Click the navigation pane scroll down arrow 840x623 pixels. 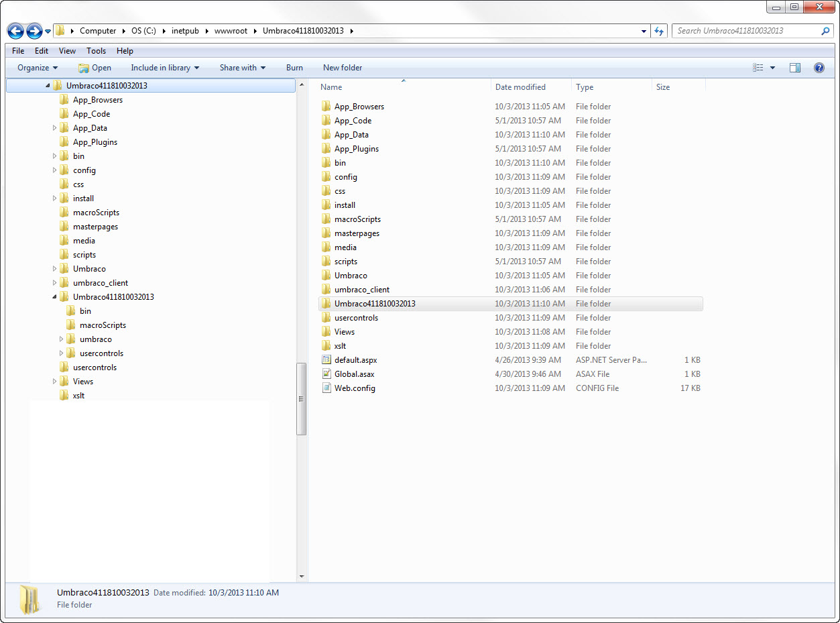tap(302, 577)
